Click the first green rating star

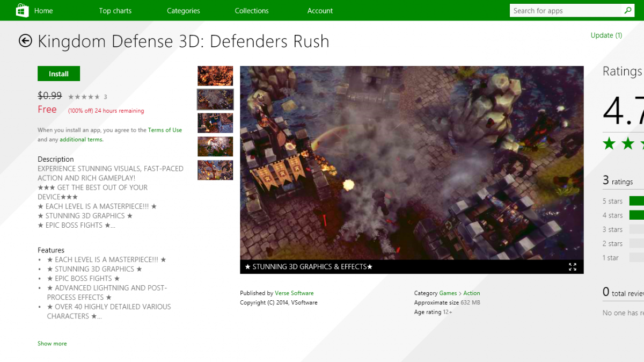[x=609, y=143]
